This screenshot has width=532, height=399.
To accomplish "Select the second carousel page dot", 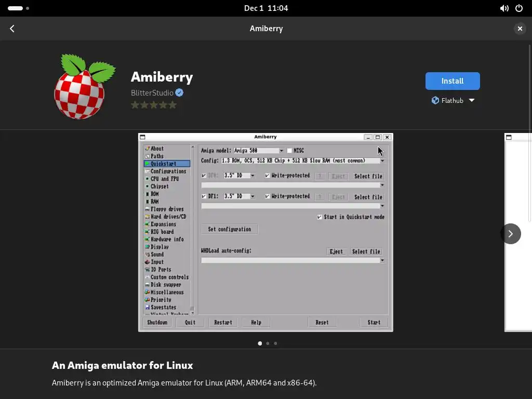I will click(x=268, y=343).
